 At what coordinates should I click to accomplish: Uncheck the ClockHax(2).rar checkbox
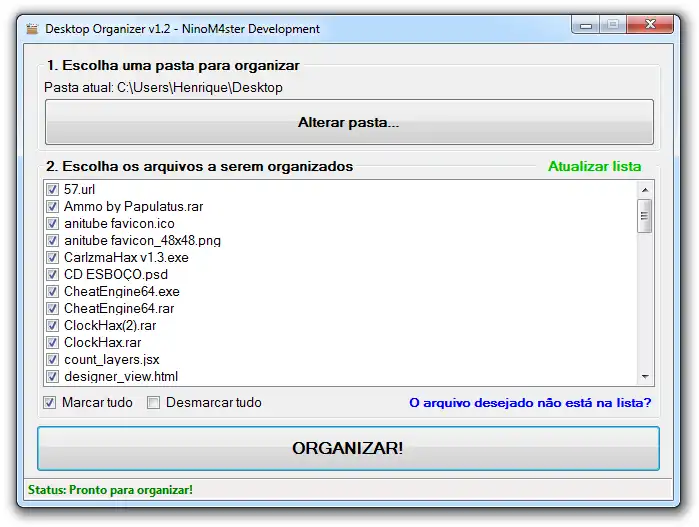[52, 325]
